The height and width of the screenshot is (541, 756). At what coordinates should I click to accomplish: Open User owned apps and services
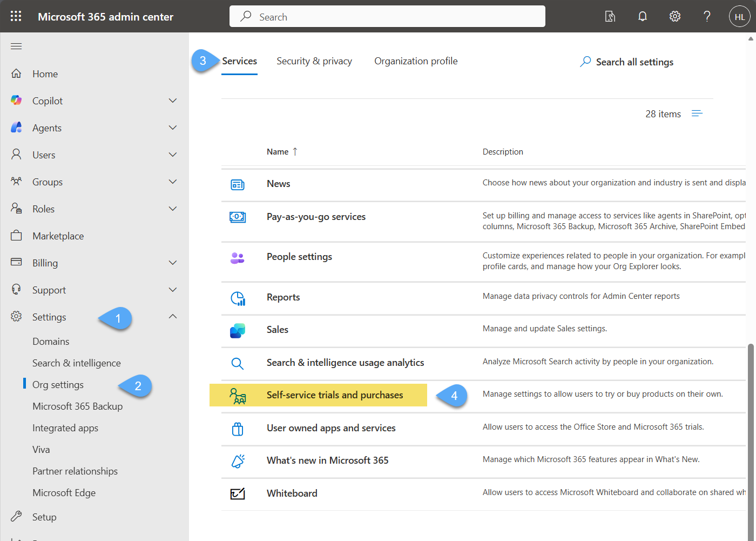(x=331, y=428)
